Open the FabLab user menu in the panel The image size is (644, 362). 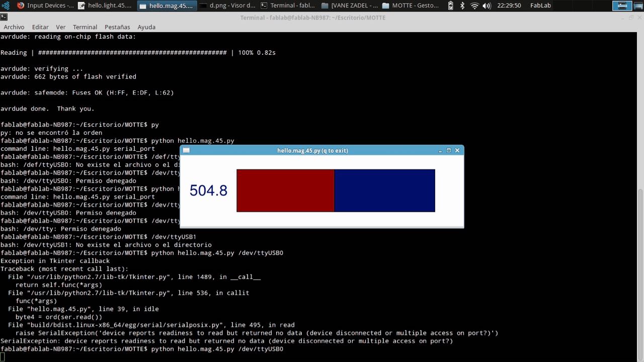540,6
